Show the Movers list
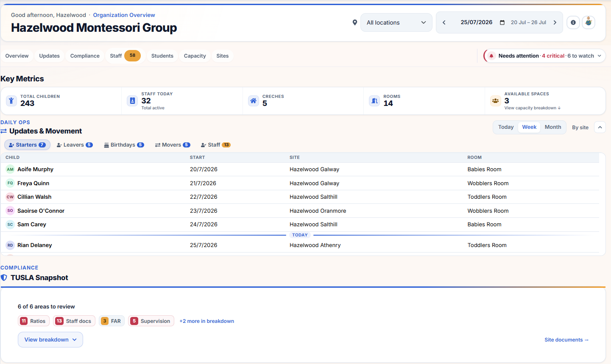Screen dimensions: 611x364 (173, 145)
